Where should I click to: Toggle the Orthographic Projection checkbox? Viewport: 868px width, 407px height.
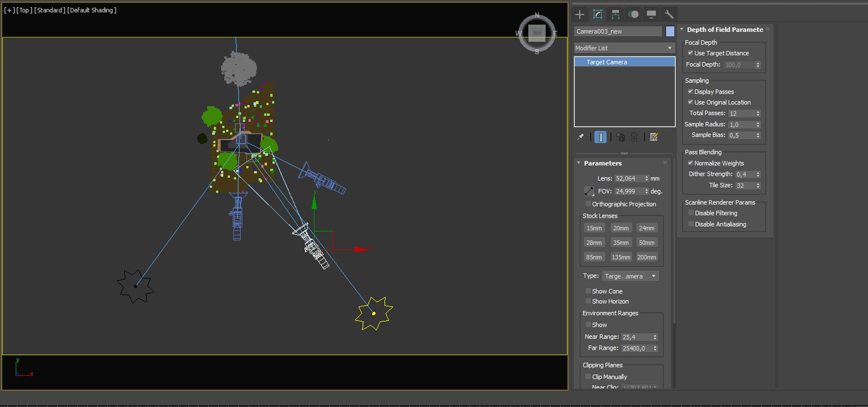point(588,204)
